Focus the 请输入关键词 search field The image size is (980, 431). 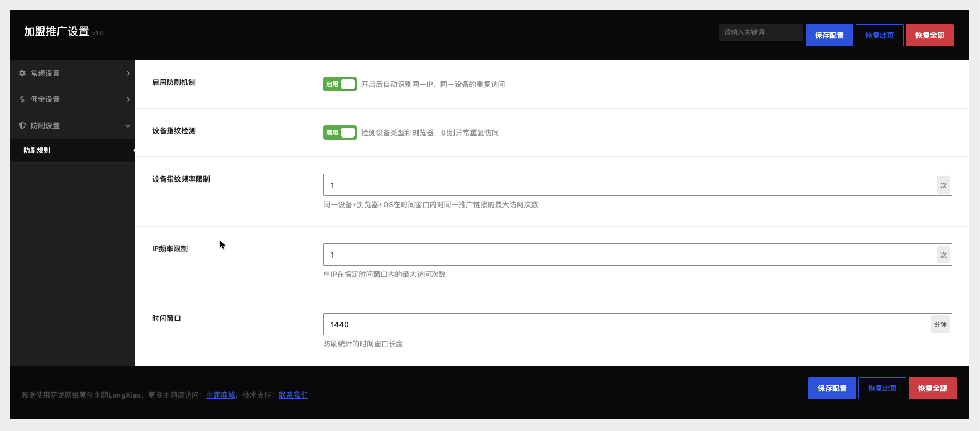coord(761,32)
